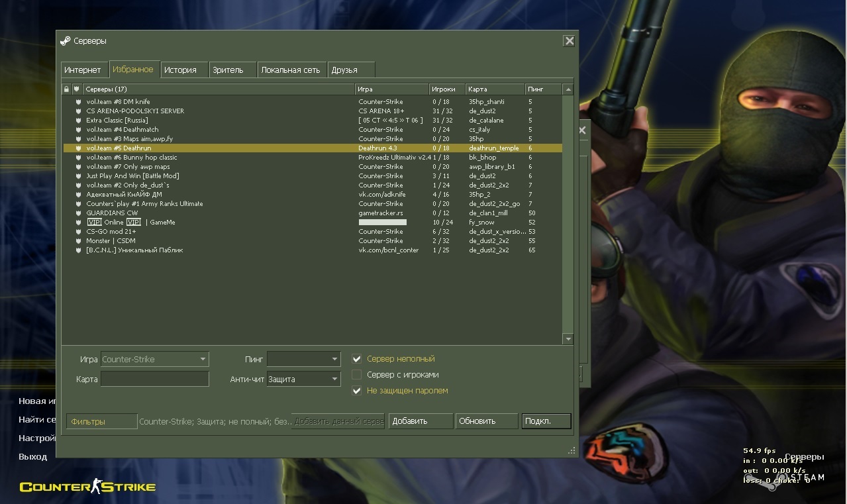Click the shield icon beside Just Play And Win

point(78,176)
